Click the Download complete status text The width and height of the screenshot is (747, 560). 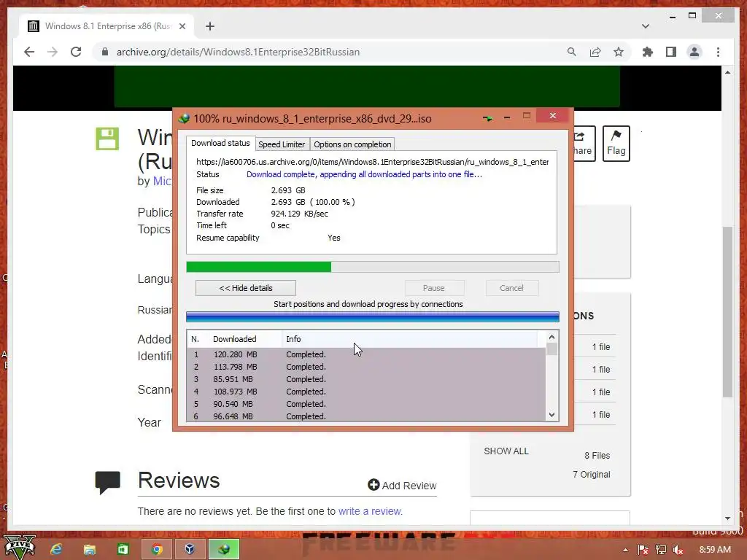(x=365, y=174)
